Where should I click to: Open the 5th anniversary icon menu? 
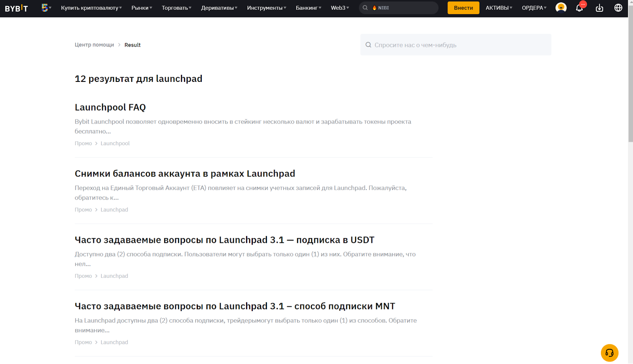coord(46,8)
